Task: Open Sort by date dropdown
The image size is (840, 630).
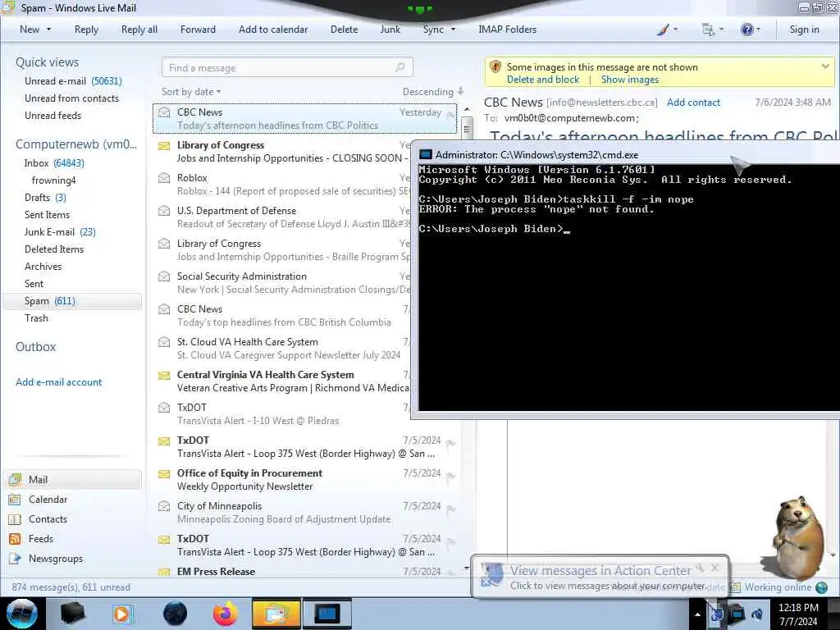Action: point(191,92)
